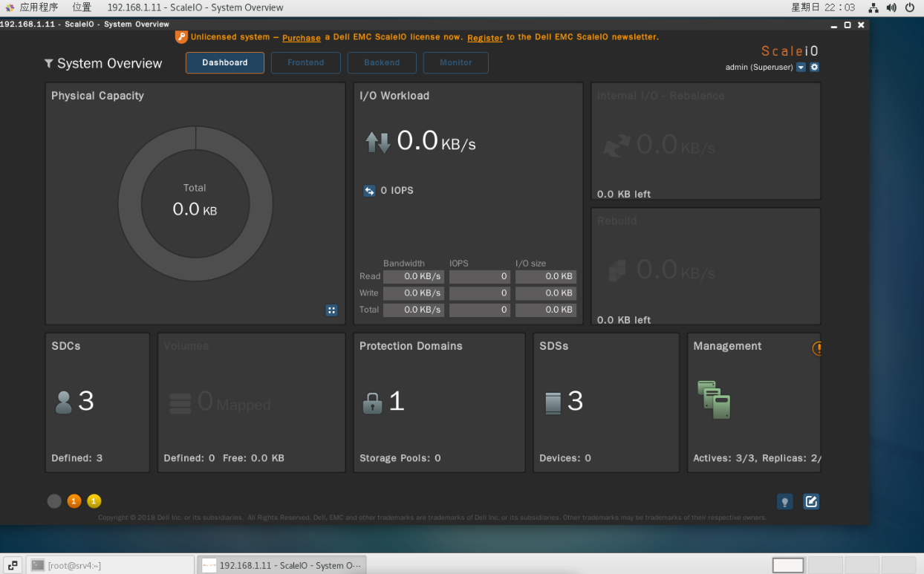This screenshot has width=924, height=574.
Task: Click the up-down arrows I/O Workload icon
Action: [378, 142]
